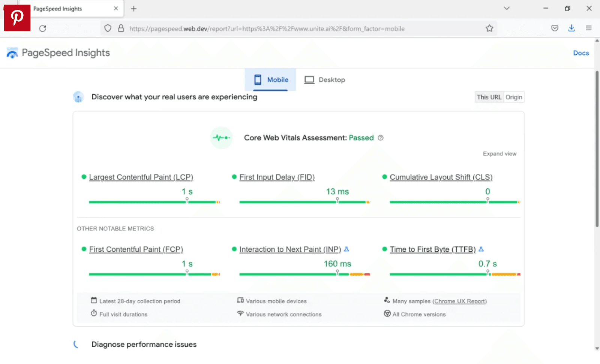Click the CLS distribution bar

tap(455, 202)
